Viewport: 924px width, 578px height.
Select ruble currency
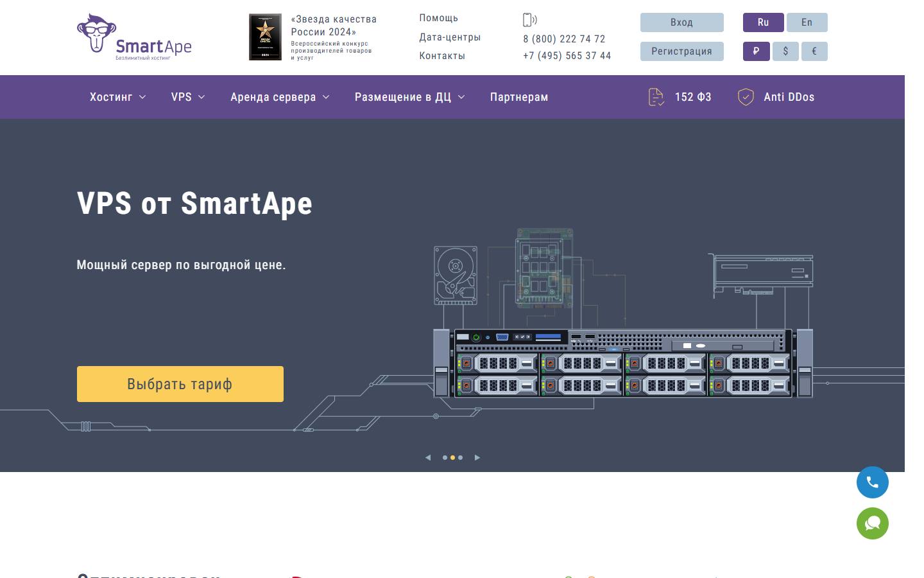pyautogui.click(x=756, y=51)
